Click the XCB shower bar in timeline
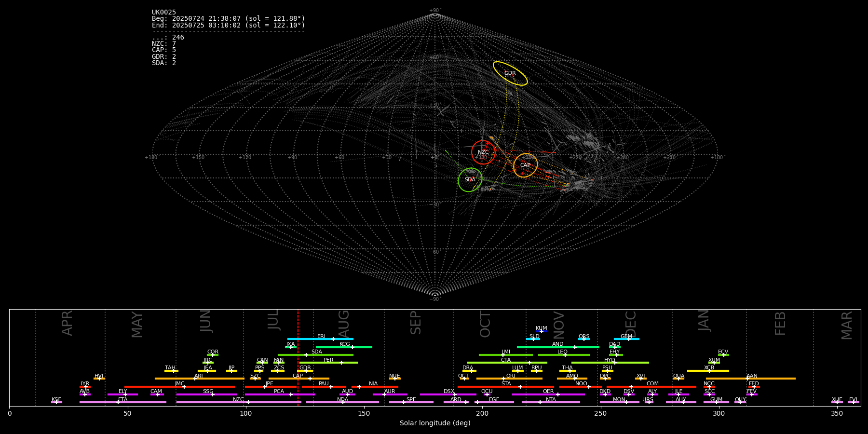 tap(708, 371)
